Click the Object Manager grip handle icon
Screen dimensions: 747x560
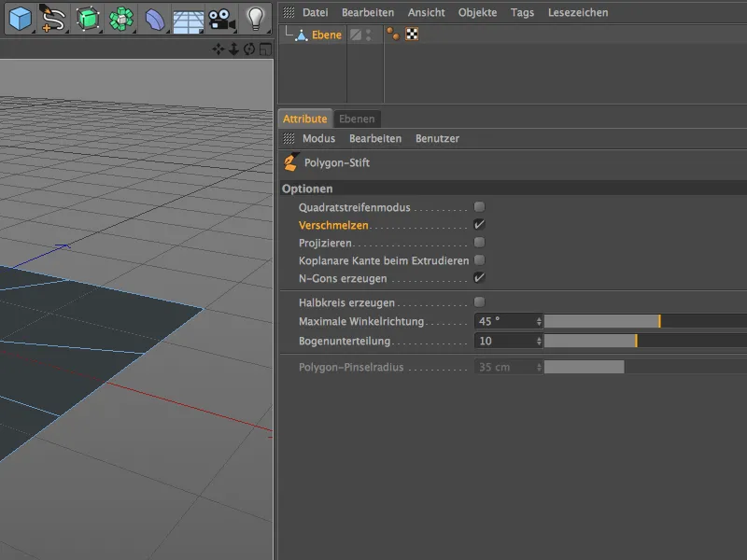click(289, 12)
